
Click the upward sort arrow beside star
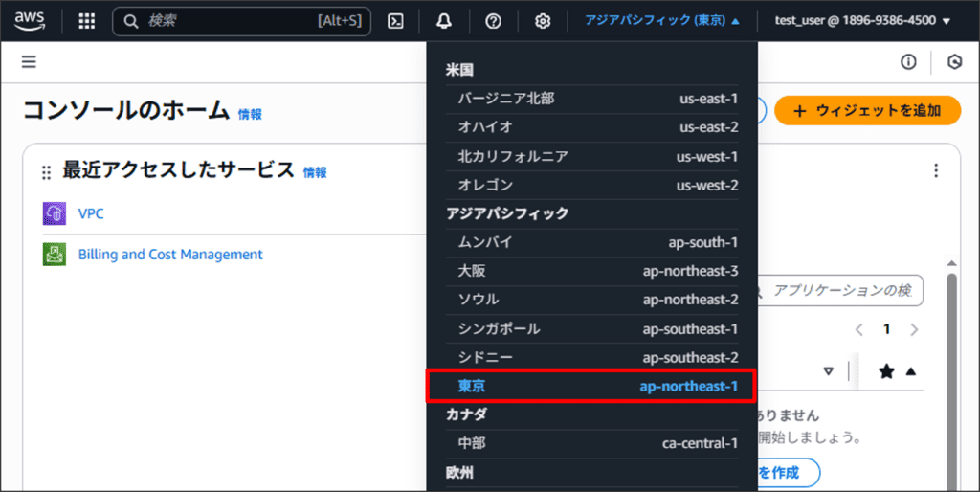click(x=911, y=371)
